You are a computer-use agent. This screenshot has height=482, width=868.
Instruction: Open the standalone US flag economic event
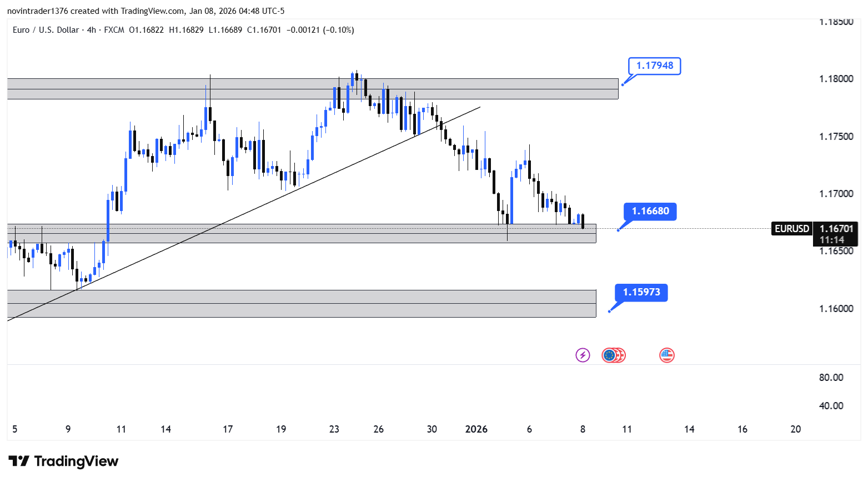pos(667,355)
